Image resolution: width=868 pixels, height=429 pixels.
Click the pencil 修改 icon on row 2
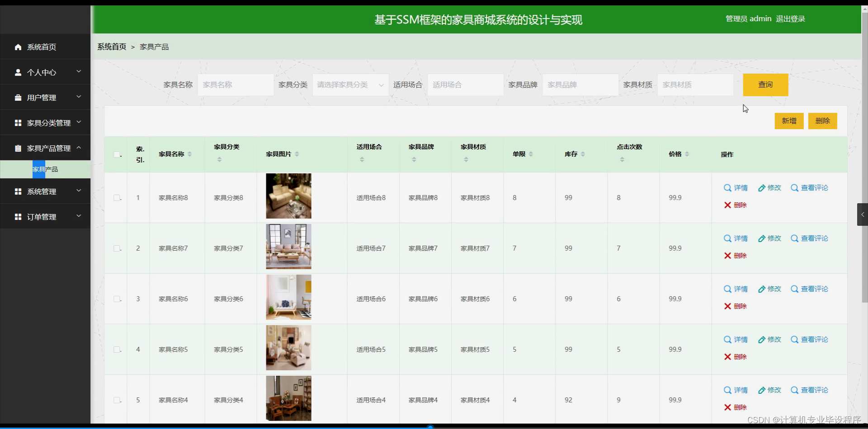(762, 238)
